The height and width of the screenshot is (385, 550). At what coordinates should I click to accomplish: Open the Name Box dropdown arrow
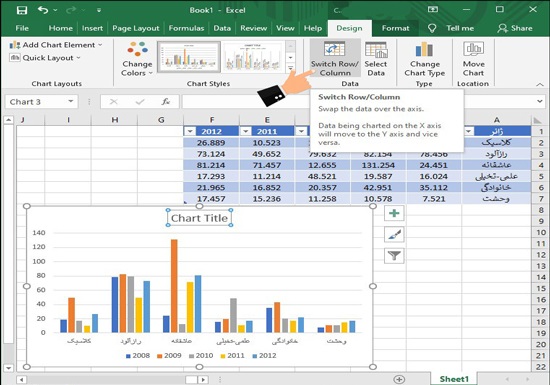click(71, 101)
